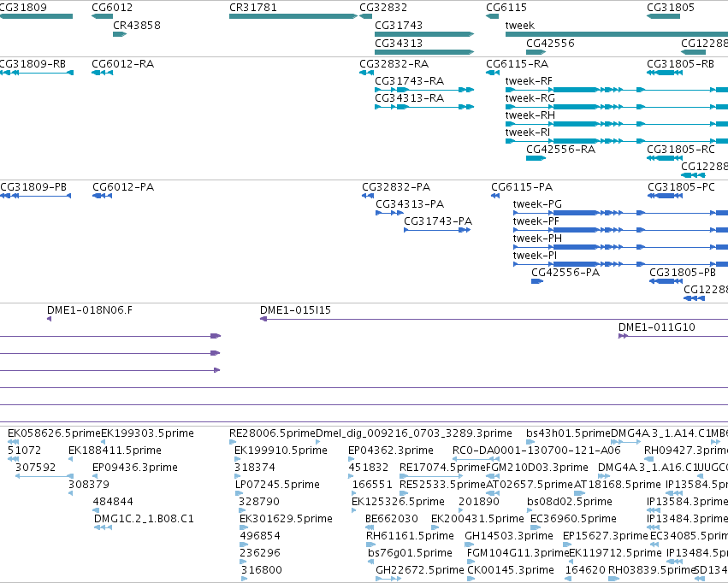
Task: Select the CG6012-RA transcript
Action: point(102,73)
